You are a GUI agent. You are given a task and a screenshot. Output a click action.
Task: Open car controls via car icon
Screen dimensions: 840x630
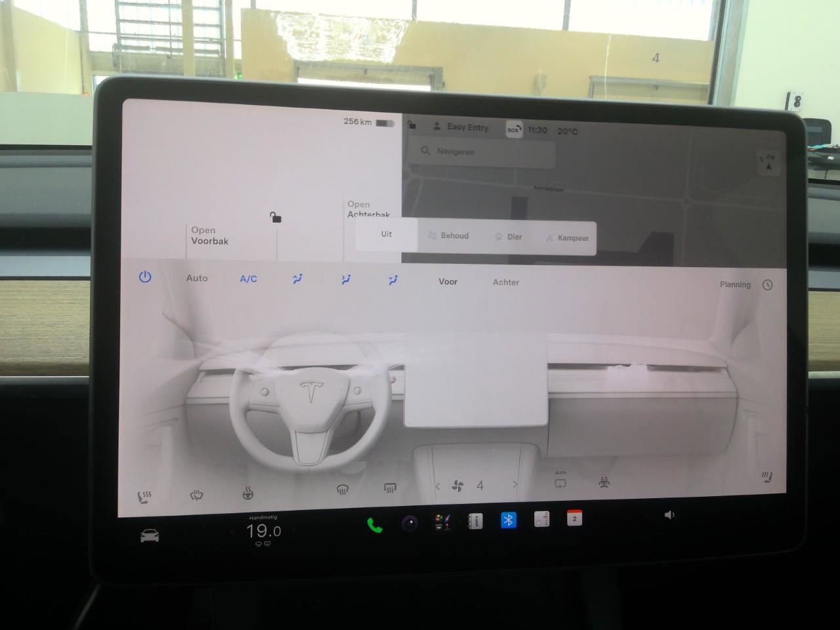tap(150, 536)
